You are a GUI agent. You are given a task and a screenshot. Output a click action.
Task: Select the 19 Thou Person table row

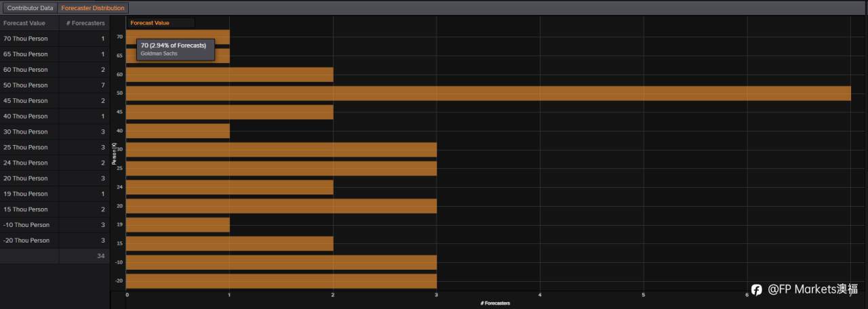pos(54,194)
